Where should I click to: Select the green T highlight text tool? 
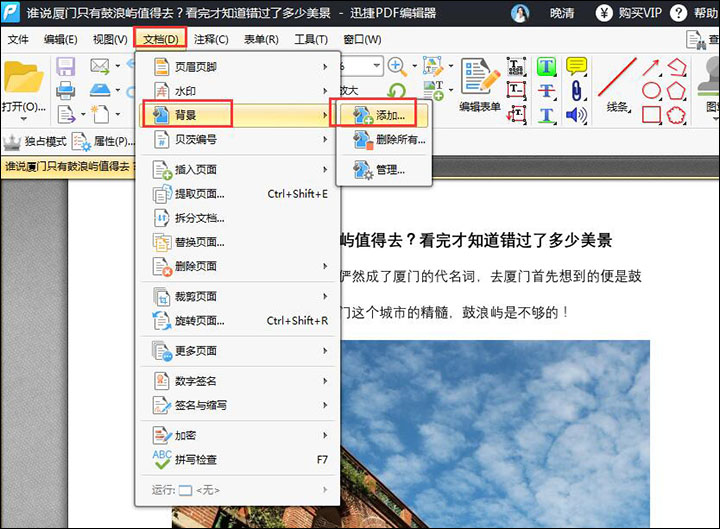click(x=546, y=67)
